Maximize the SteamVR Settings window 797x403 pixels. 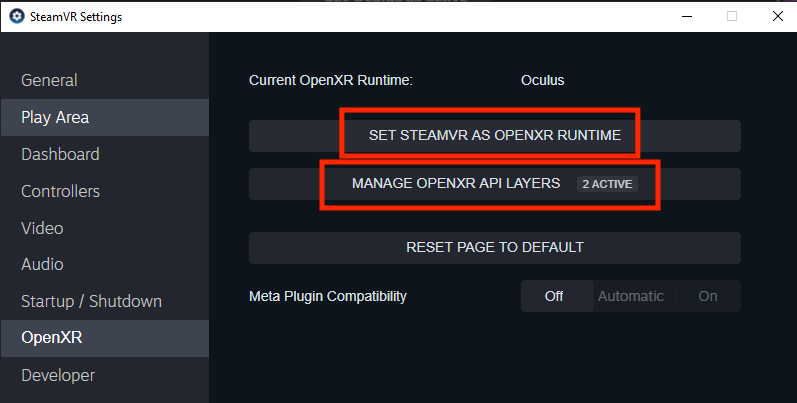click(x=732, y=16)
